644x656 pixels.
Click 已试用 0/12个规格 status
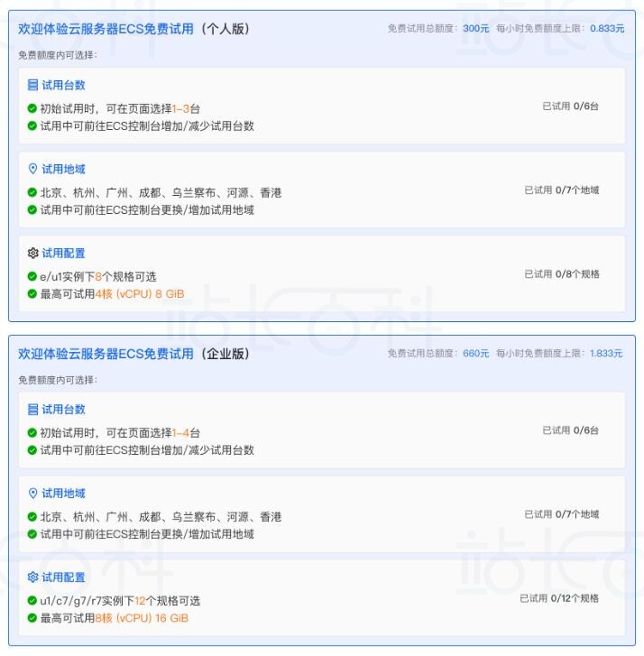pyautogui.click(x=559, y=598)
